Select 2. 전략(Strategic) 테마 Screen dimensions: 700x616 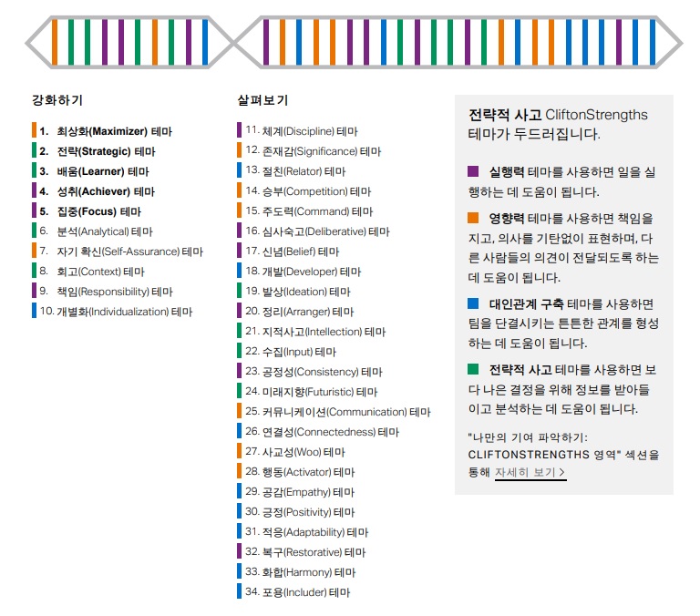[x=94, y=151]
